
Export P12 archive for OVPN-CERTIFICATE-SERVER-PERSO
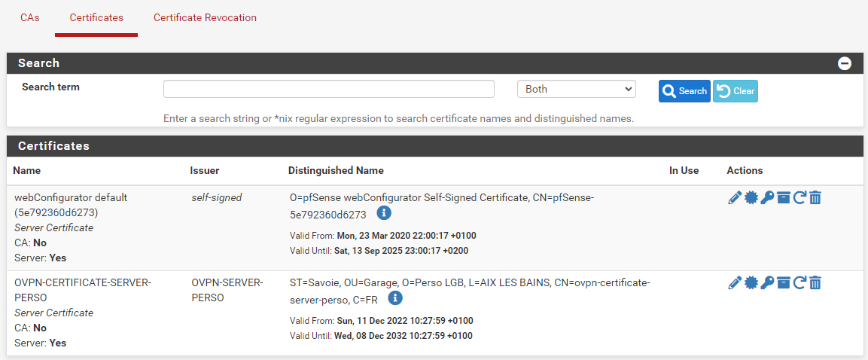(x=783, y=283)
